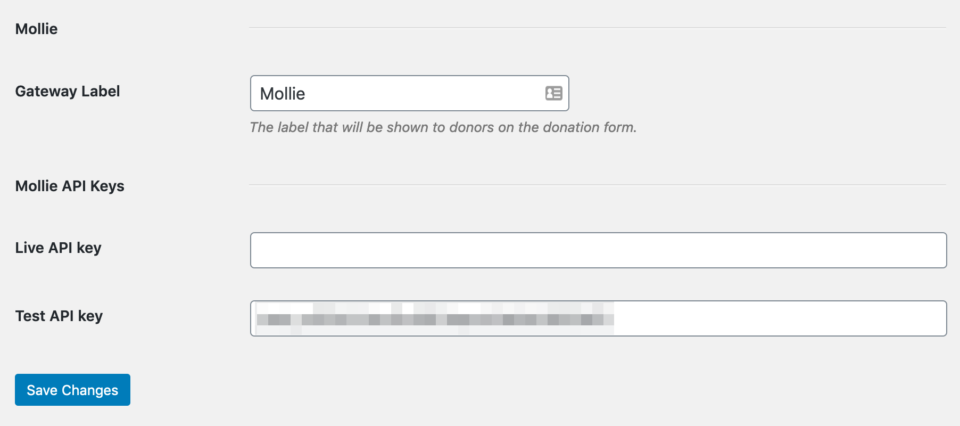Click the divider line beside the Mollie heading
The height and width of the screenshot is (426, 960).
tap(598, 27)
